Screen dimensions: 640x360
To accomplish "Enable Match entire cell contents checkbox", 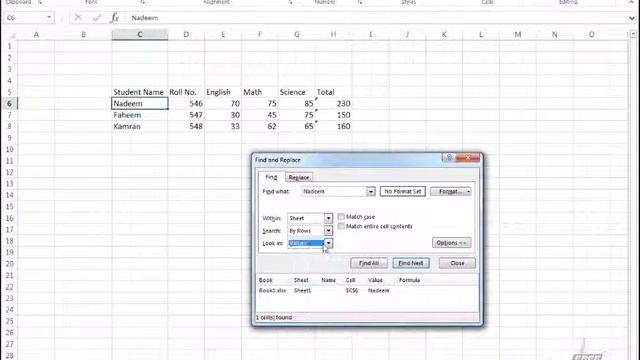I will click(341, 226).
